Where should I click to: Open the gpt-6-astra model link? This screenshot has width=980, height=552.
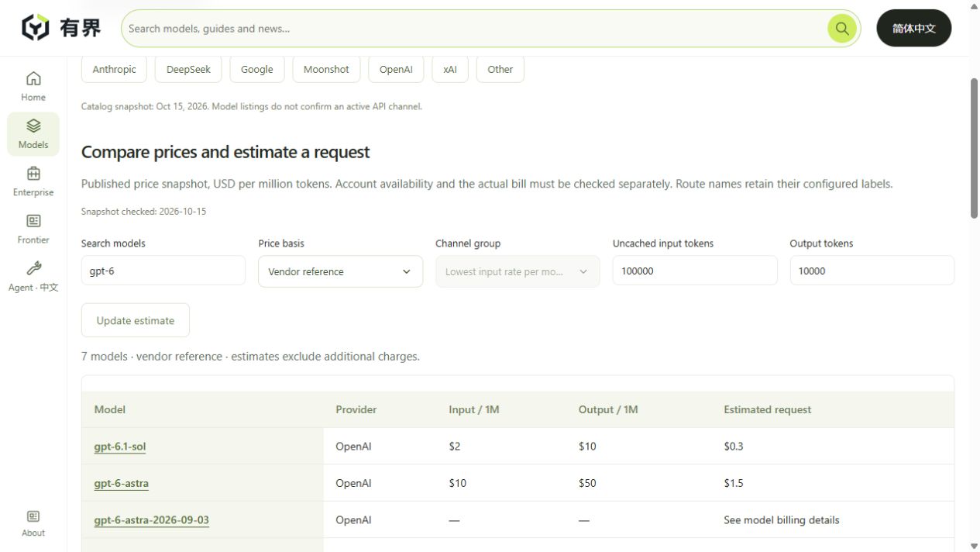(x=122, y=483)
